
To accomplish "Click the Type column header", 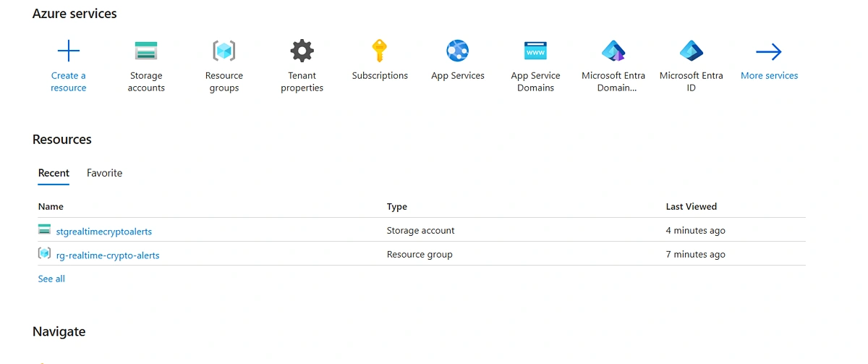I will pos(397,207).
